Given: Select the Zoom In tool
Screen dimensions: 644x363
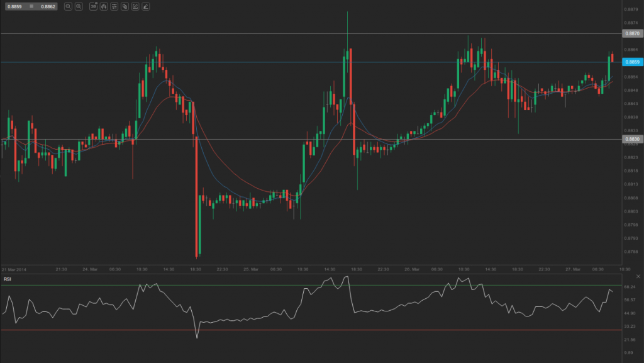Looking at the screenshot, I should 79,6.
